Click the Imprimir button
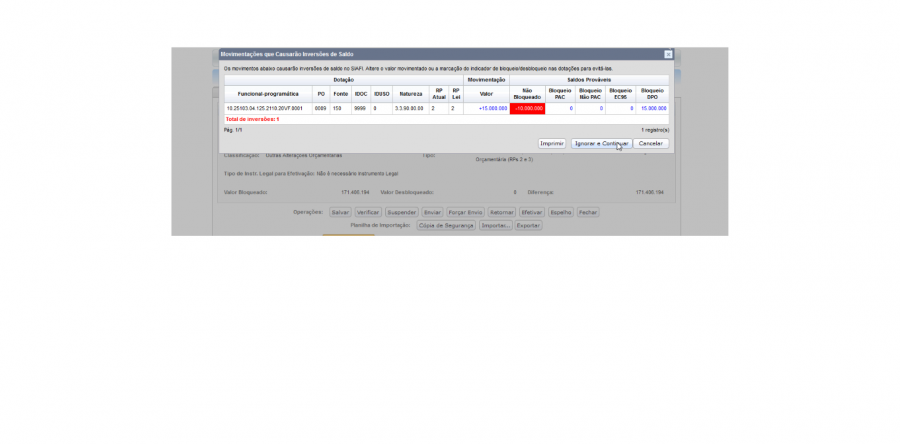The height and width of the screenshot is (444, 900). 552,143
